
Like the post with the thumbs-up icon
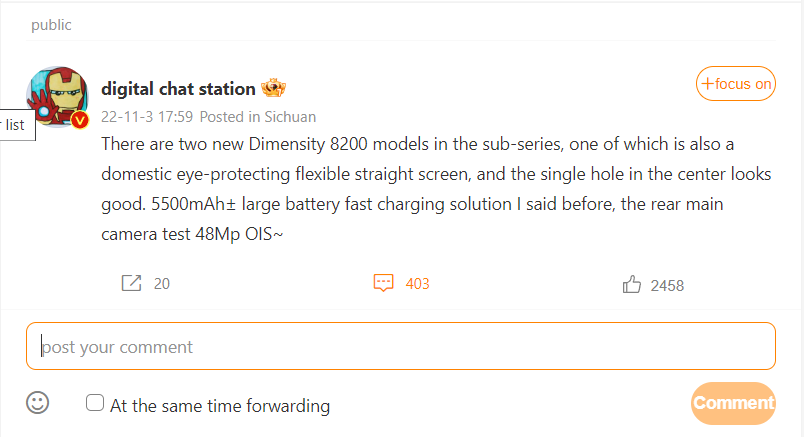[631, 285]
